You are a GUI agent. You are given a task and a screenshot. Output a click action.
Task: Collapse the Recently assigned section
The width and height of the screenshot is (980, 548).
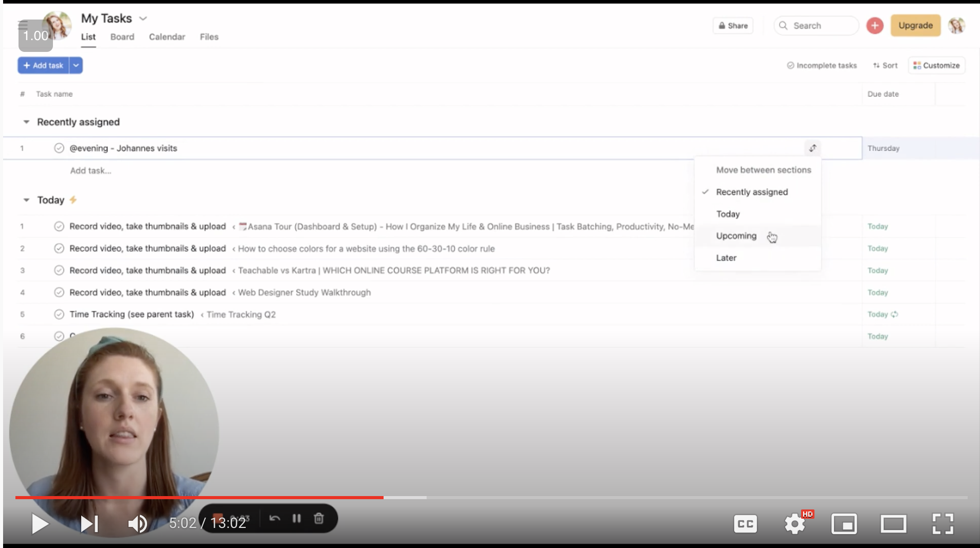[26, 122]
